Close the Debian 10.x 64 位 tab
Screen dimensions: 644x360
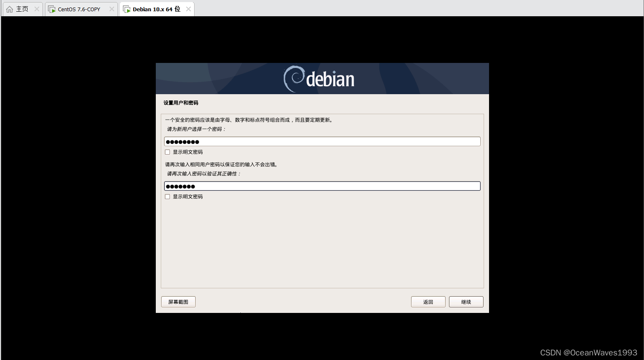[188, 9]
